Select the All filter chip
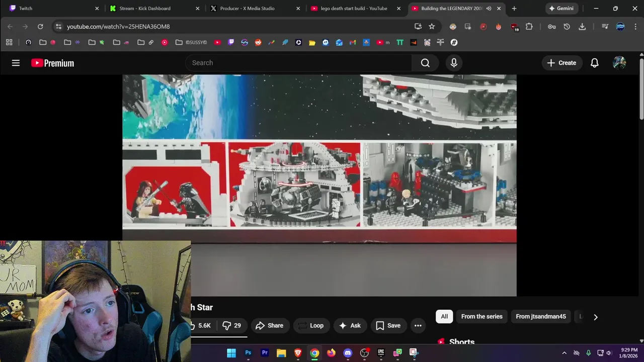The width and height of the screenshot is (644, 362). pos(444,316)
